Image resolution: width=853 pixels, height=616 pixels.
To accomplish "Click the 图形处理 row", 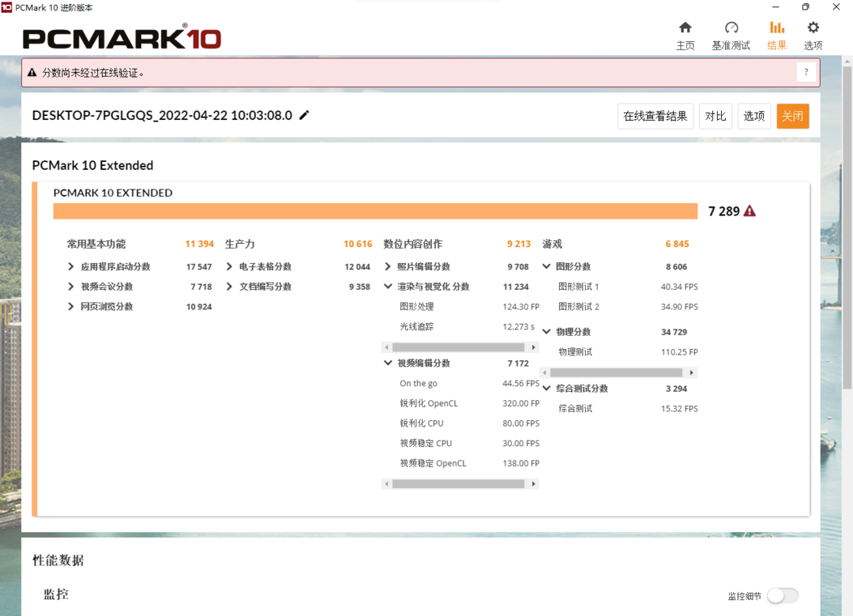I will tap(469, 307).
